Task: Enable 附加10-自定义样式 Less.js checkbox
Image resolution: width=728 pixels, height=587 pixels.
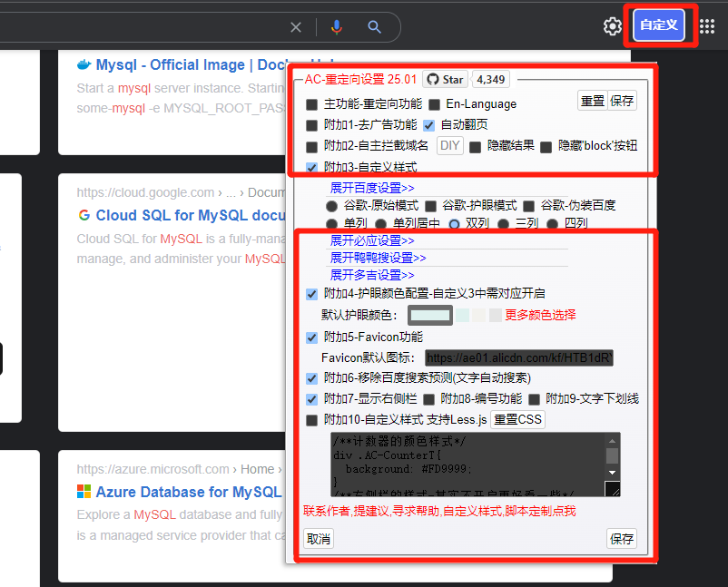Action: [312, 420]
